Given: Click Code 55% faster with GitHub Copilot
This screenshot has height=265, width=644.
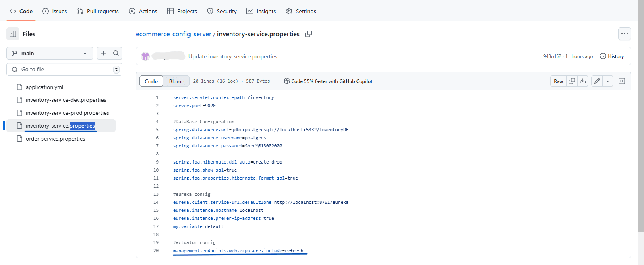Looking at the screenshot, I should pyautogui.click(x=328, y=81).
